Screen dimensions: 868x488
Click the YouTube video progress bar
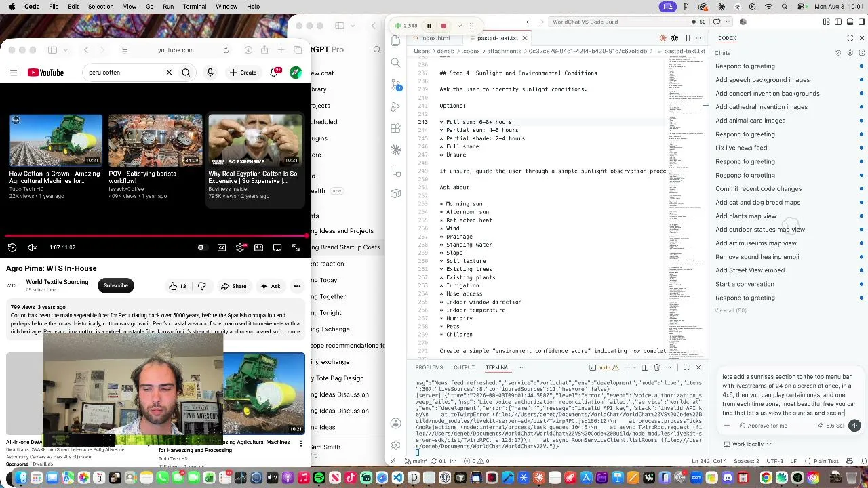[x=155, y=236]
